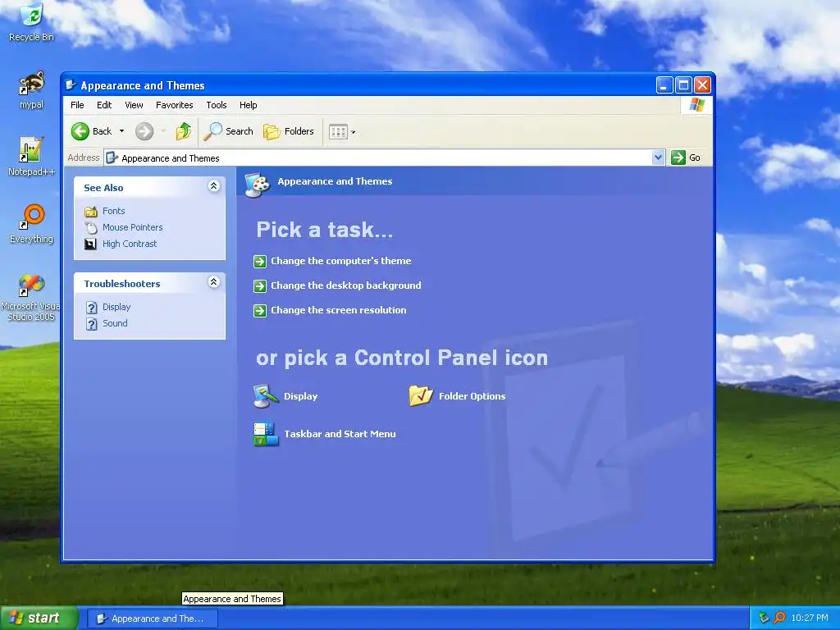
Task: Go up one folder level icon
Action: click(184, 131)
